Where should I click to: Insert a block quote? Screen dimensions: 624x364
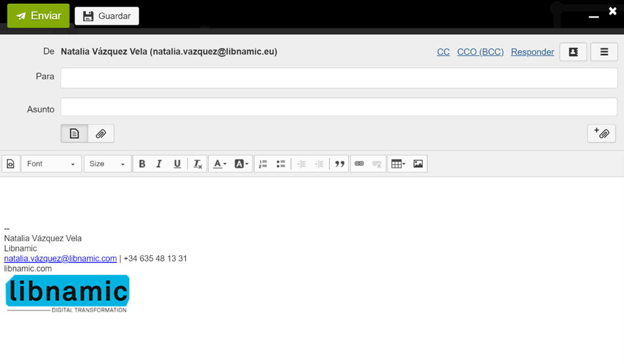pos(340,164)
